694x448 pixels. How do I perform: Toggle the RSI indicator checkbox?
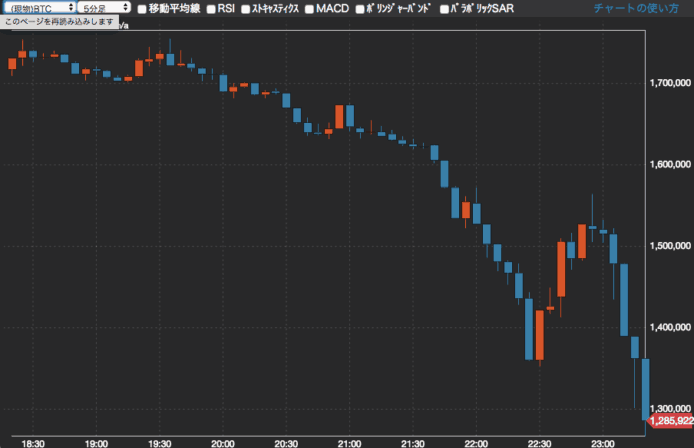[x=211, y=9]
